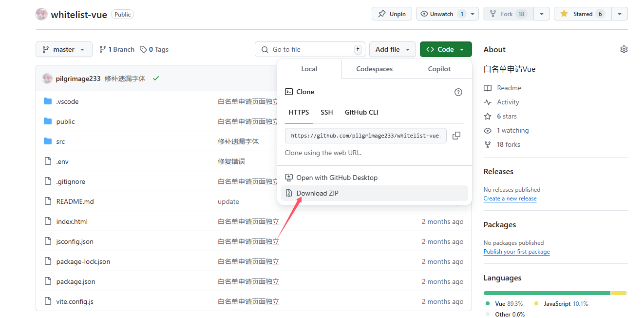
Task: Click the 'JavaScript 10.1%' language label
Action: coord(566,303)
